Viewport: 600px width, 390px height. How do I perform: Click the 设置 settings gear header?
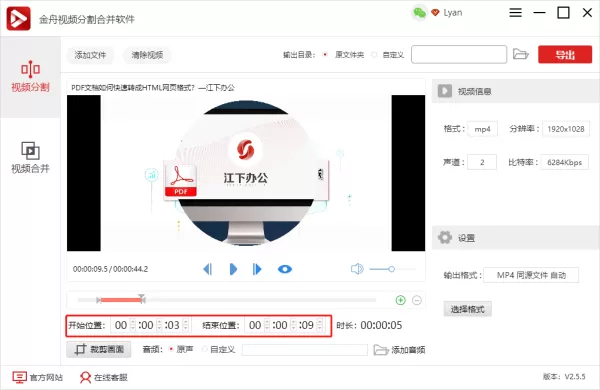(x=515, y=238)
